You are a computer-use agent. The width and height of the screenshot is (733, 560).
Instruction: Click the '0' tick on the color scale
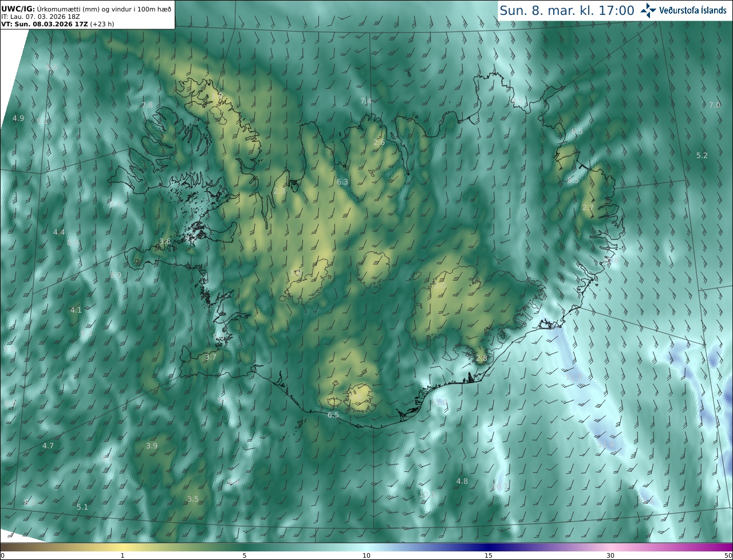2,555
